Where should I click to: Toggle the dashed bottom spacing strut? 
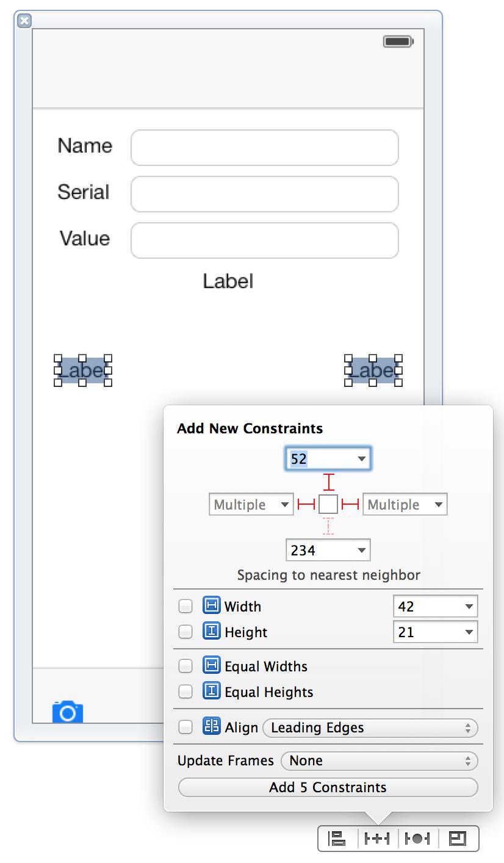click(x=328, y=525)
